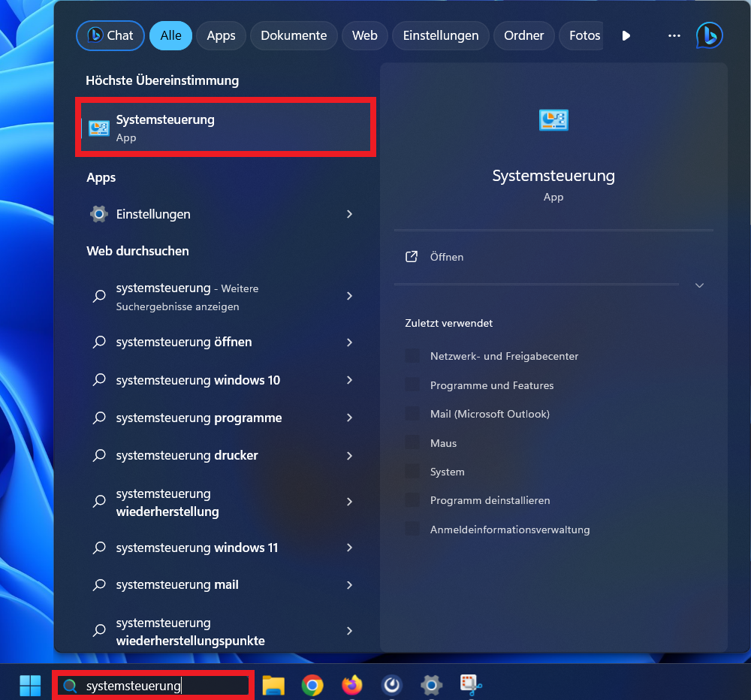Open File Explorer from the taskbar
This screenshot has height=700, width=751.
click(273, 685)
